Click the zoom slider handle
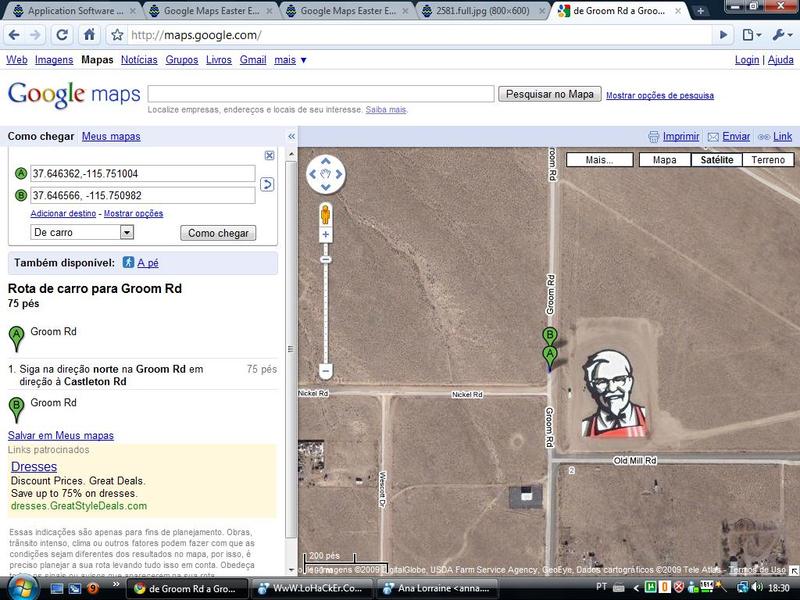This screenshot has width=800, height=600. [326, 260]
